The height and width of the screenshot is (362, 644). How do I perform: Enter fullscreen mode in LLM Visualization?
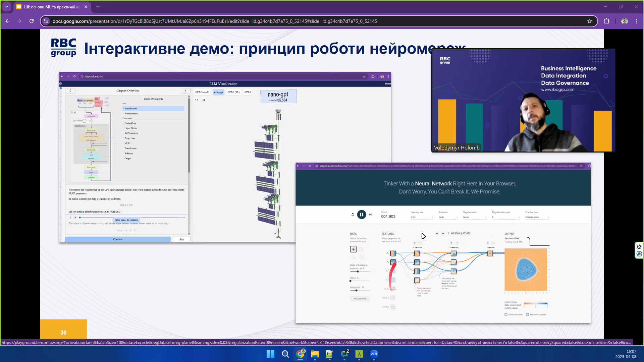(x=197, y=101)
